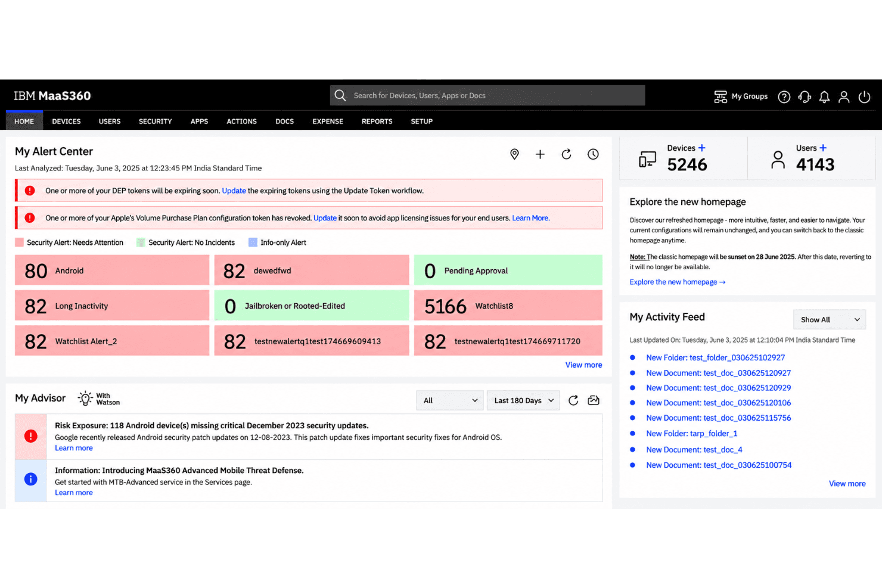
Task: Open New Document: test_doc_030625100754
Action: 719,465
